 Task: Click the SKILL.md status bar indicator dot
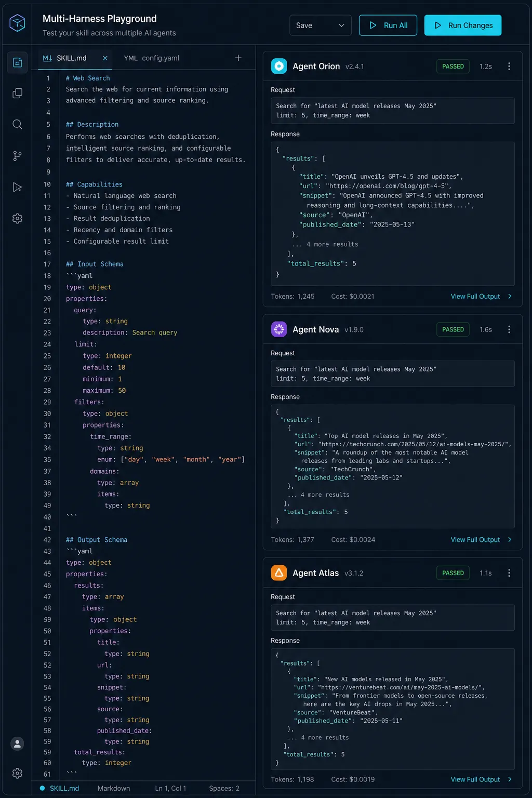coord(42,788)
